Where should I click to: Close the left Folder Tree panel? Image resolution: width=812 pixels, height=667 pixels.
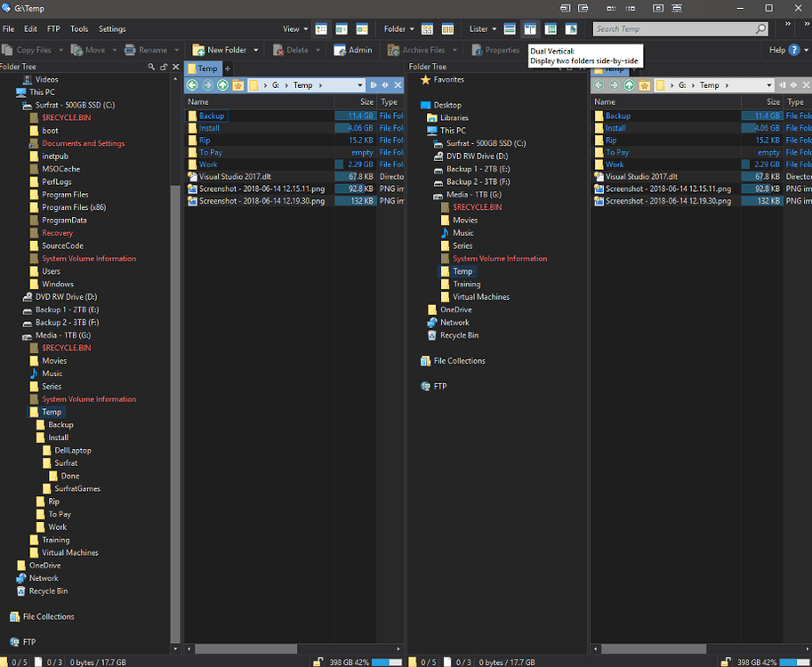[x=175, y=68]
